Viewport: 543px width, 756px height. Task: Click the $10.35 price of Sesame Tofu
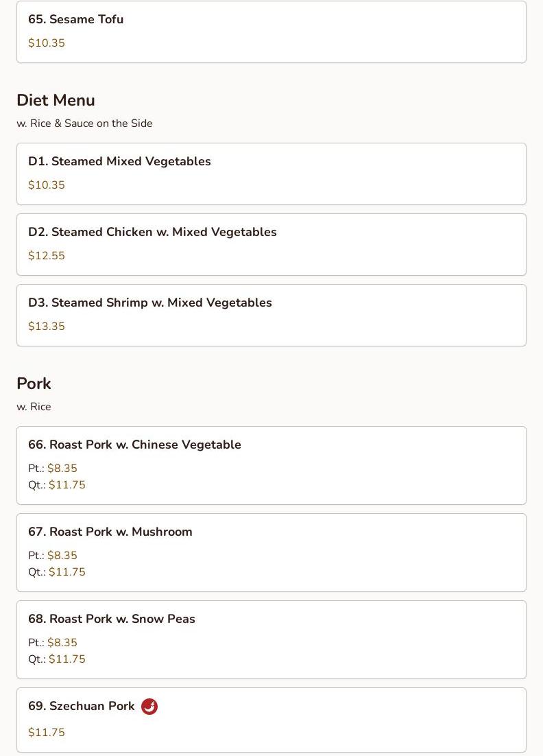pyautogui.click(x=46, y=43)
